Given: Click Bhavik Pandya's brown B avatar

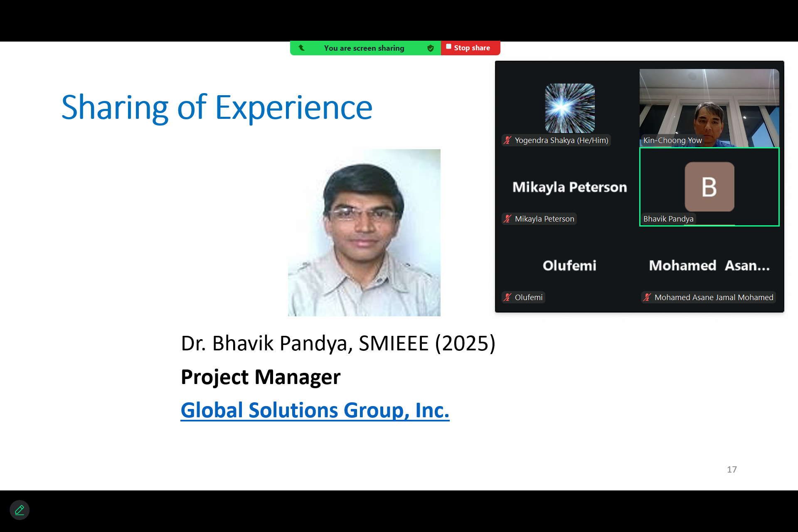Looking at the screenshot, I should click(709, 187).
